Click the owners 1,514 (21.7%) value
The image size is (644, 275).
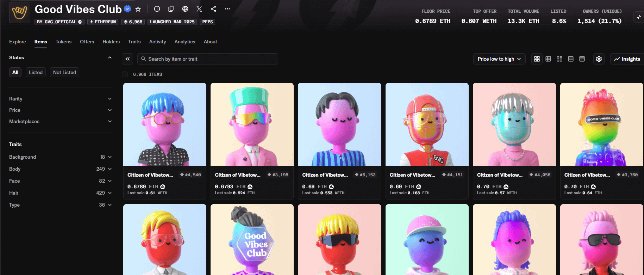(x=600, y=21)
